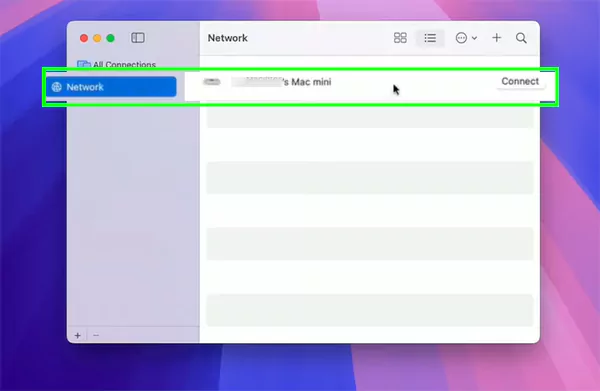Select All Connections in the sidebar
This screenshot has height=391, width=600.
[117, 64]
